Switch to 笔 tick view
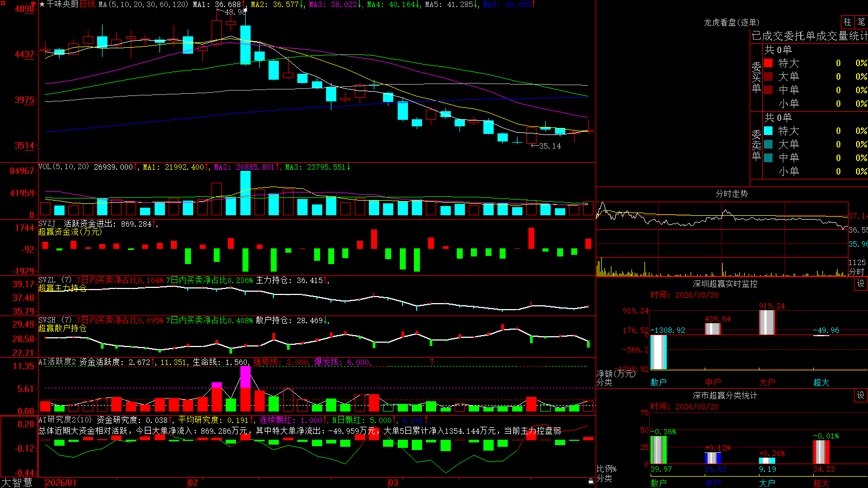This screenshot has height=488, width=868. pos(861,22)
